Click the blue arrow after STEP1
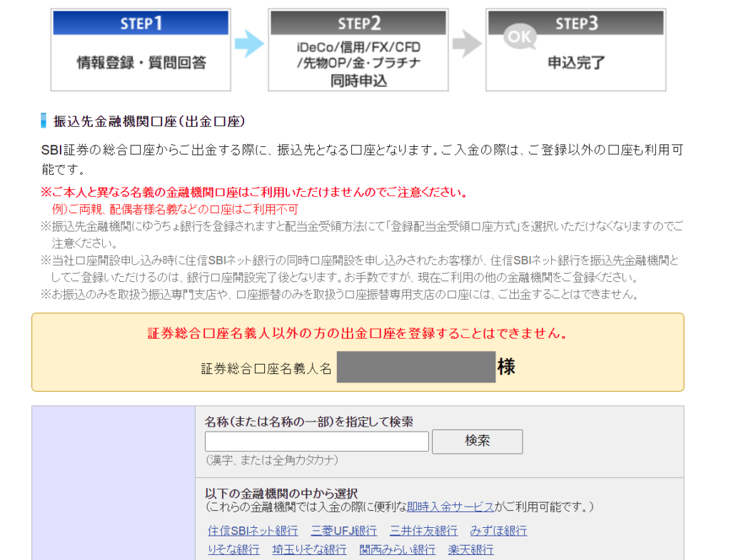Image resolution: width=731 pixels, height=560 pixels. (249, 44)
